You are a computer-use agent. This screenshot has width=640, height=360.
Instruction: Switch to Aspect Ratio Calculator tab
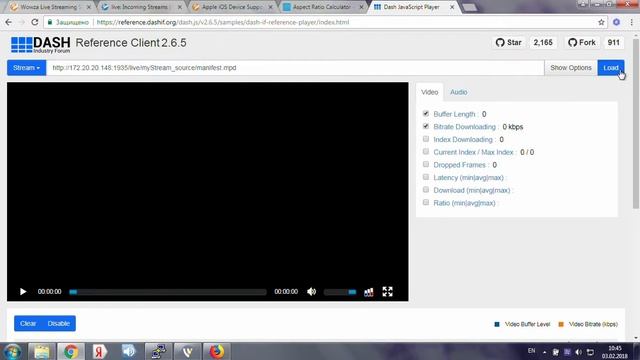(322, 7)
